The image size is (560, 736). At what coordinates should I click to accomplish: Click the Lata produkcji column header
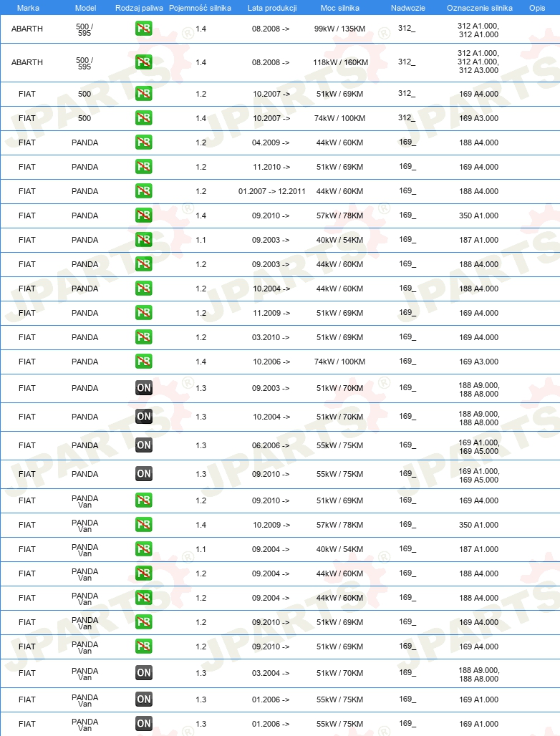[x=272, y=8]
